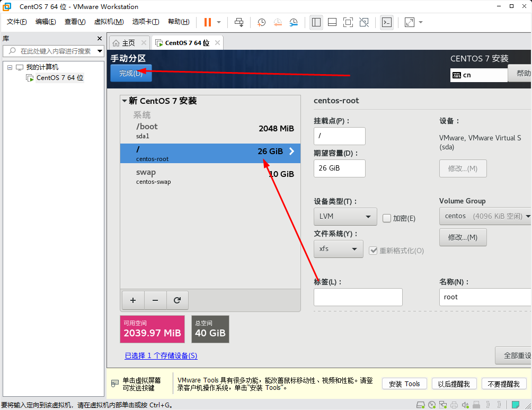Screen dimensions: 532x410
Task: Click the 完成(D) button
Action: [131, 74]
